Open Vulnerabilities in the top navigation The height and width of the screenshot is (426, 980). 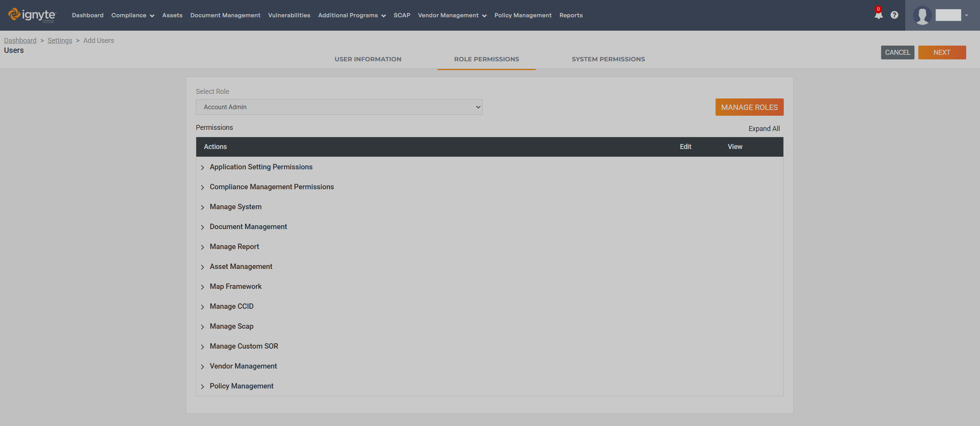[289, 15]
